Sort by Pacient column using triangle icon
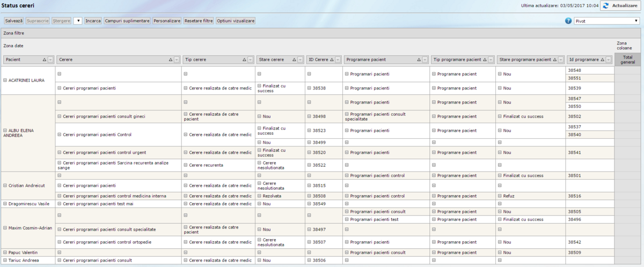Screen dimensions: 644x267 click(43, 60)
